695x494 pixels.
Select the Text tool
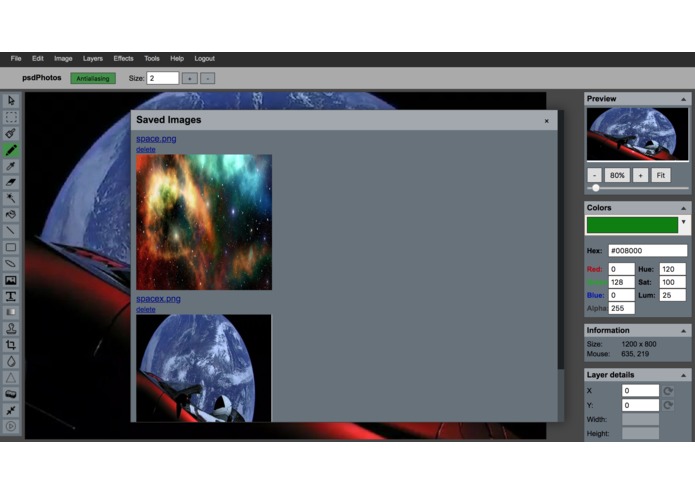pos(11,296)
